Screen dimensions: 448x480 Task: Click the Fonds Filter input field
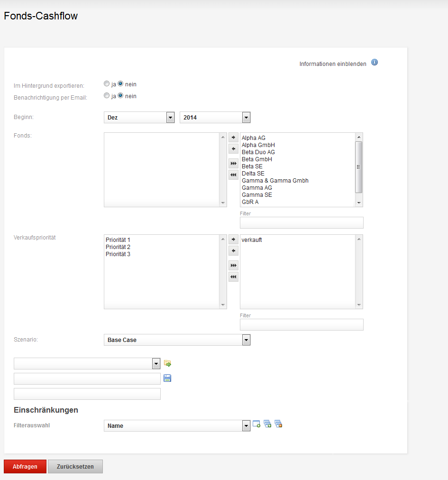click(x=302, y=223)
